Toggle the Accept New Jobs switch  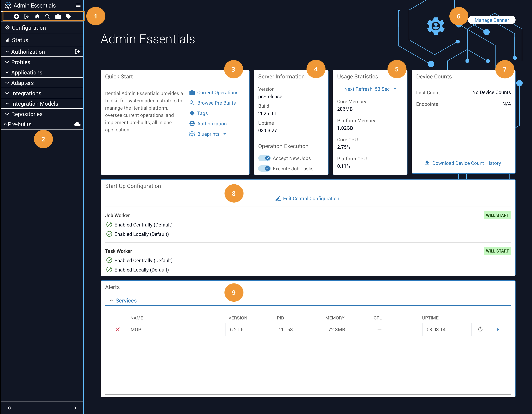click(264, 158)
